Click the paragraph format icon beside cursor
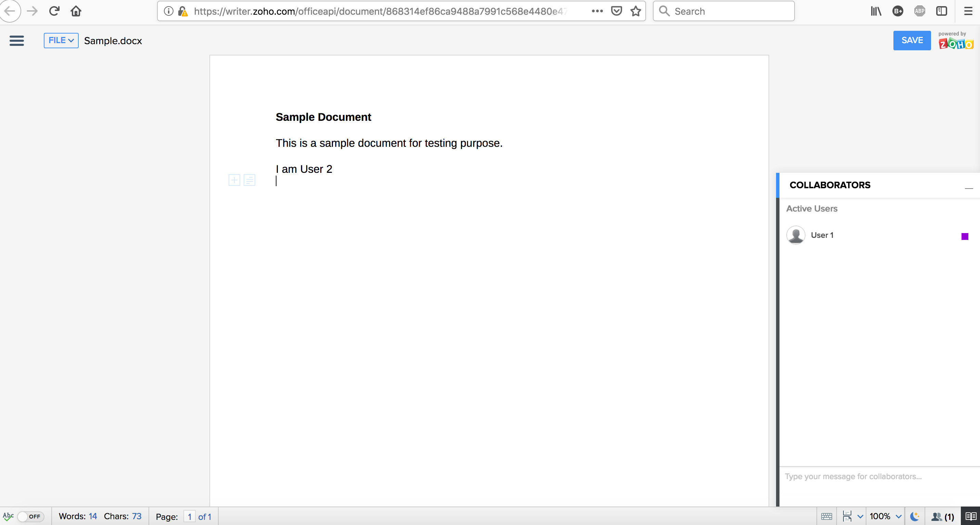Image resolution: width=980 pixels, height=525 pixels. [249, 180]
